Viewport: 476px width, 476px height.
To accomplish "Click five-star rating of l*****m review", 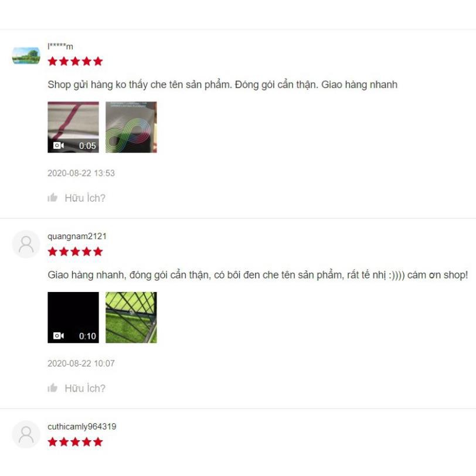I will [75, 62].
